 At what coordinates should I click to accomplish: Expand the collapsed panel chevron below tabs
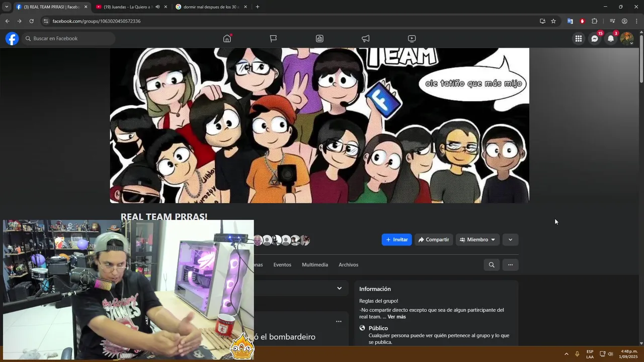pyautogui.click(x=339, y=289)
